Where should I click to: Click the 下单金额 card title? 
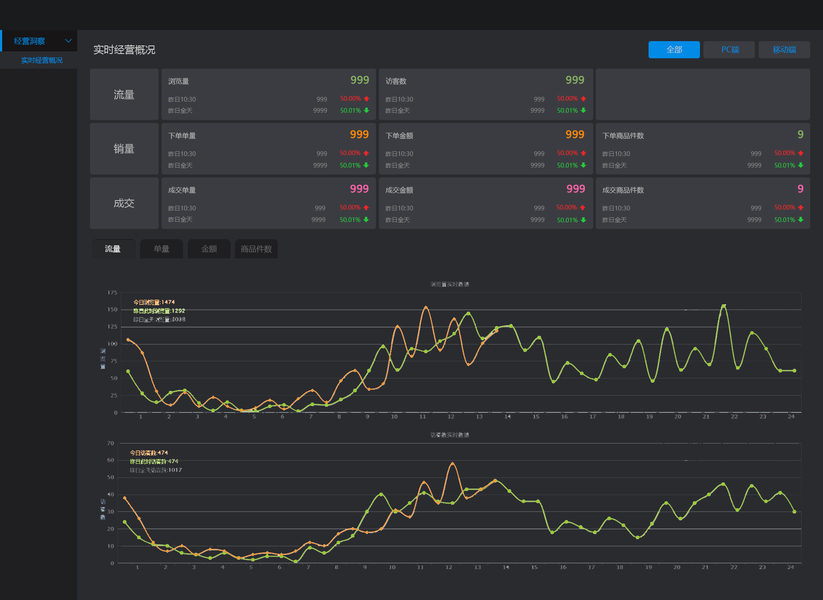pos(399,135)
